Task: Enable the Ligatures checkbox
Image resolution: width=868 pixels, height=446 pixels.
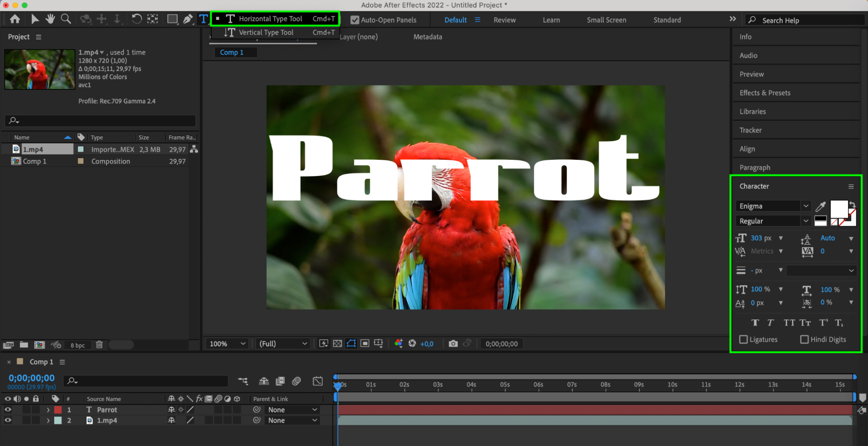Action: 743,339
